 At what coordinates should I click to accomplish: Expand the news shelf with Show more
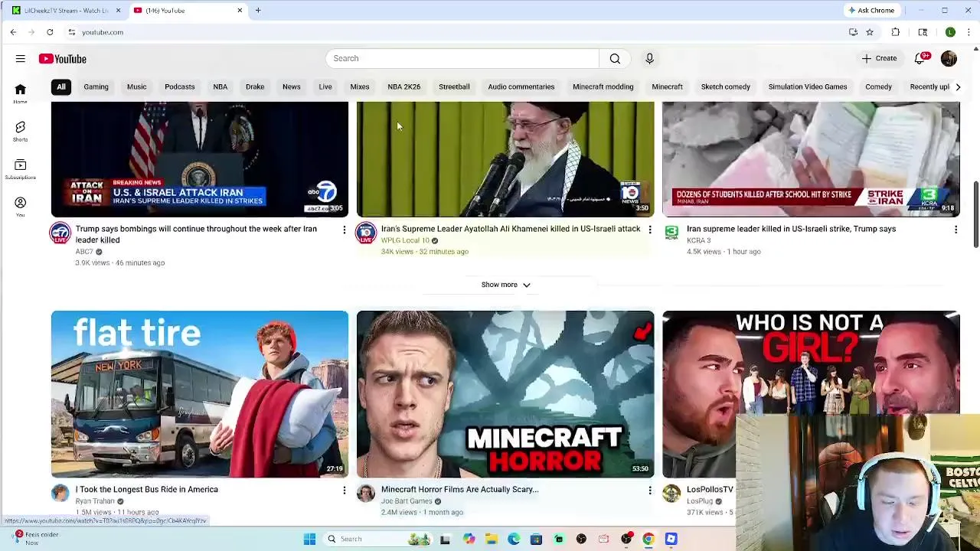[505, 285]
